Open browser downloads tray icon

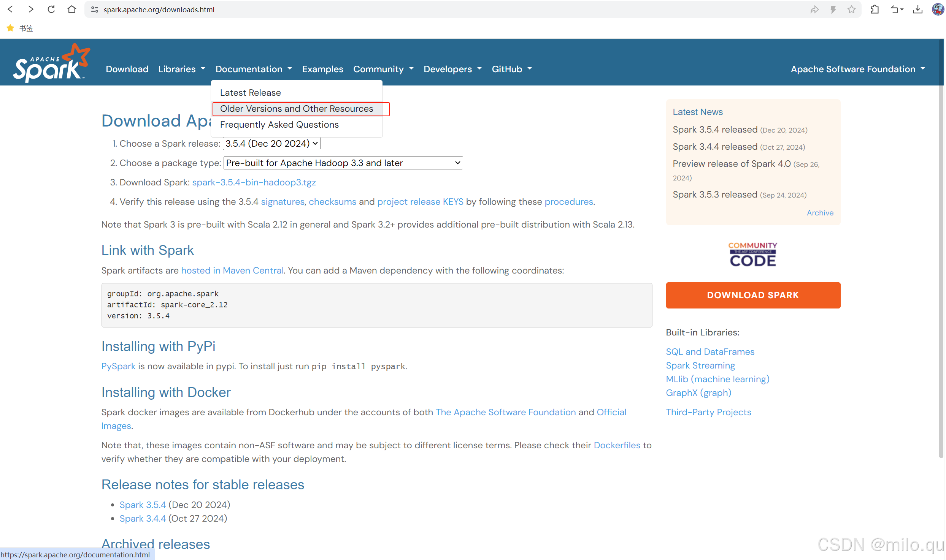(x=917, y=9)
